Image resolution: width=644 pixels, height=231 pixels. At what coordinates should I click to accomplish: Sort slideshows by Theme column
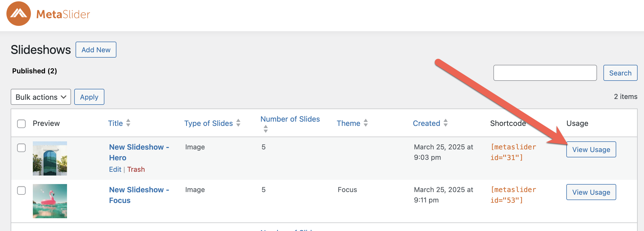[348, 124]
